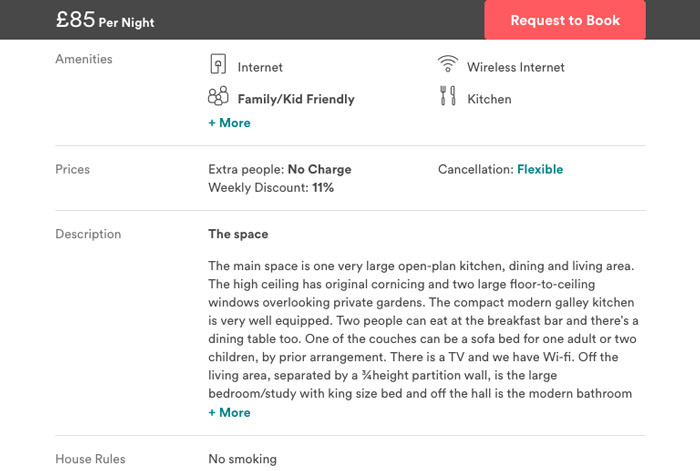Click the Internet amenity label
The image size is (700, 471).
(x=260, y=67)
